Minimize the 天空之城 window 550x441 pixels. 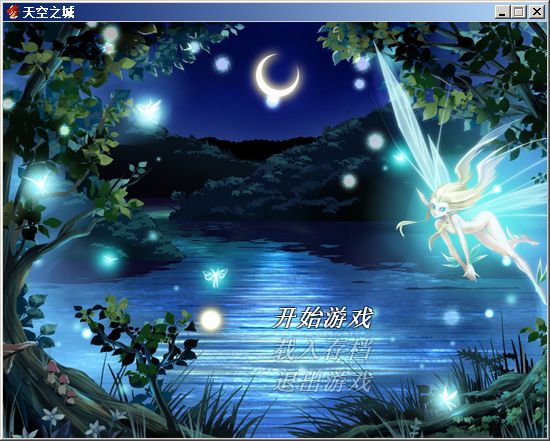(502, 12)
